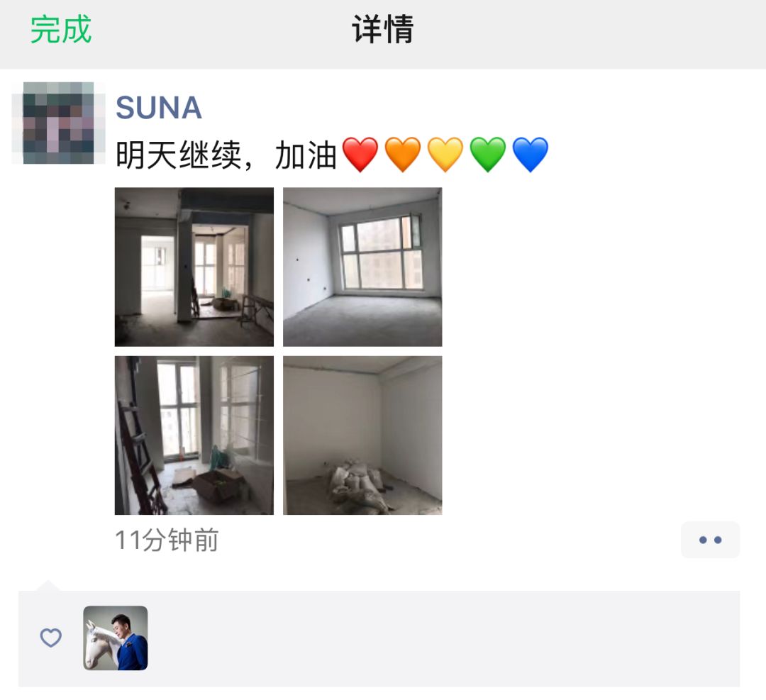Screen dimensions: 766x700
Task: Click the 详情 page title
Action: point(383,29)
